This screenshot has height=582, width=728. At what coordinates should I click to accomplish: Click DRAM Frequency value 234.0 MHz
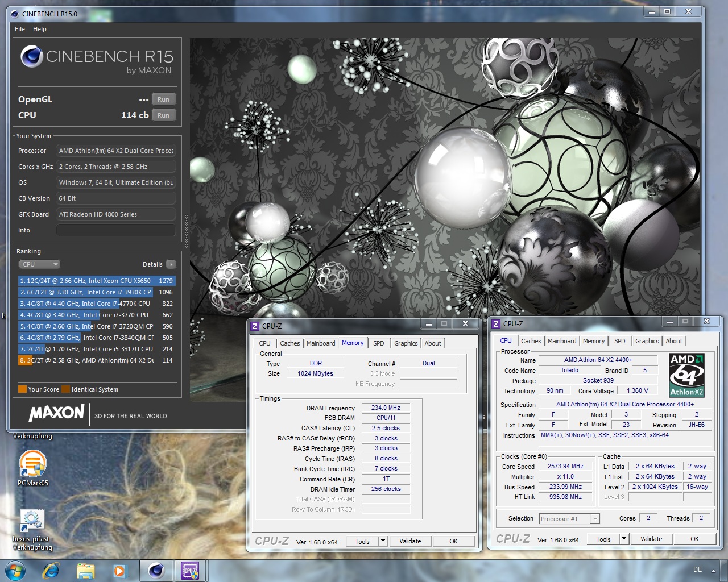tap(386, 408)
